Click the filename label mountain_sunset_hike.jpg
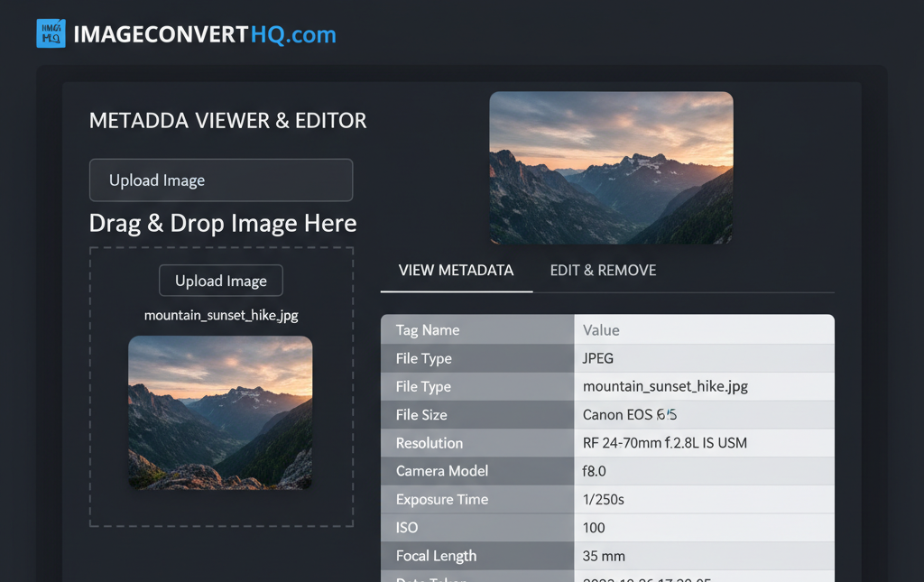924x582 pixels. 220,315
